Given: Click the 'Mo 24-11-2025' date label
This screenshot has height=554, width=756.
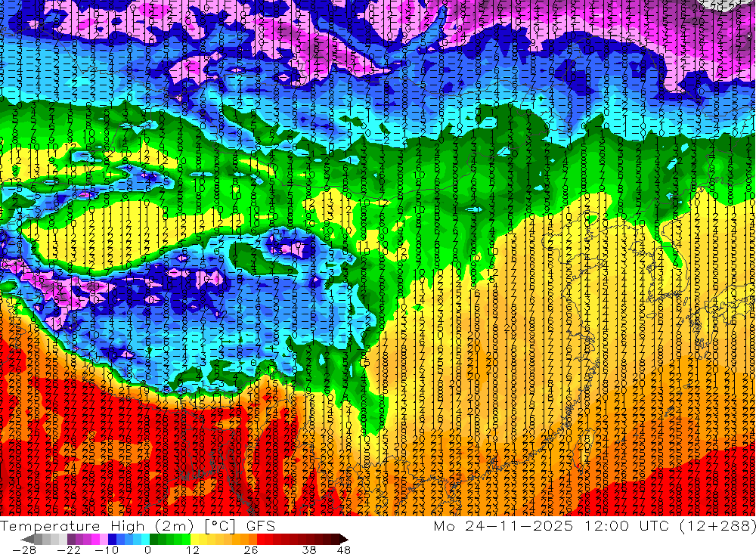Looking at the screenshot, I should (503, 525).
